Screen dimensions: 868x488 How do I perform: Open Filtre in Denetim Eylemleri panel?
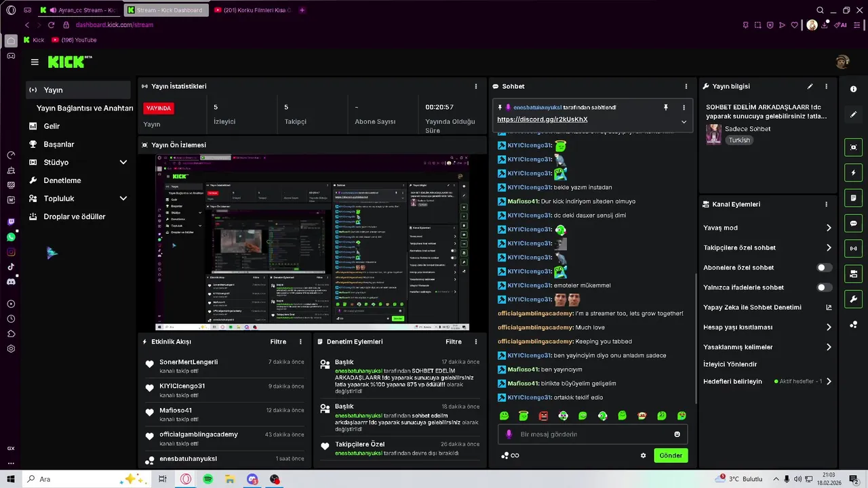pyautogui.click(x=454, y=342)
